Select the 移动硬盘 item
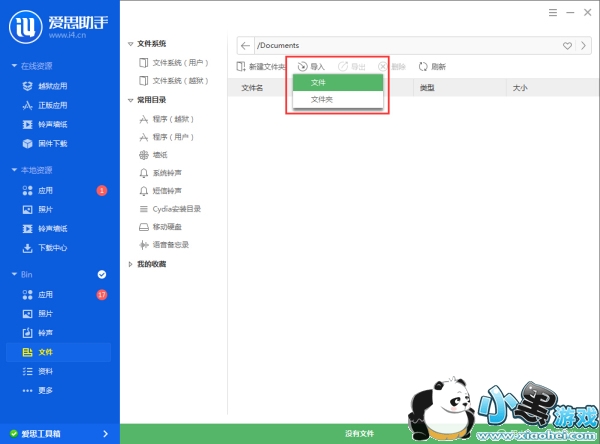This screenshot has height=444, width=600. [160, 227]
